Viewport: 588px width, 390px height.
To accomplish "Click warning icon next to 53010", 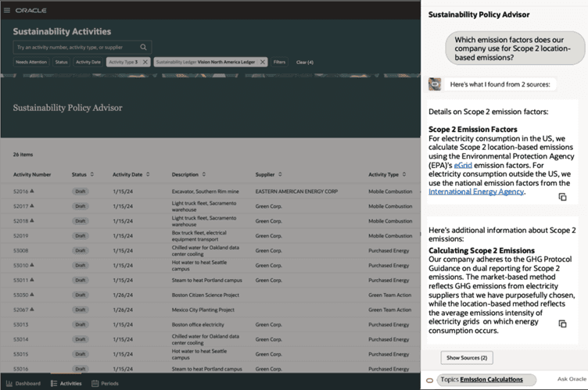I will pyautogui.click(x=32, y=265).
